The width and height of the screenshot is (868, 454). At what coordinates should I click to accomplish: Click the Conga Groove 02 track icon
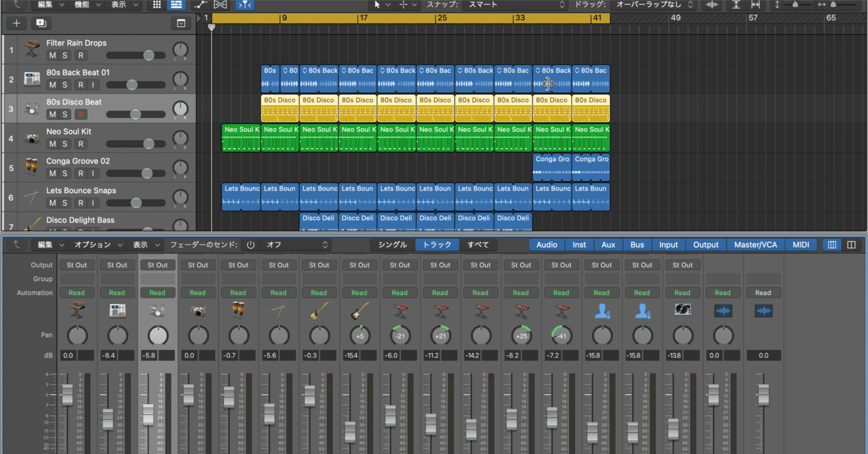point(32,167)
